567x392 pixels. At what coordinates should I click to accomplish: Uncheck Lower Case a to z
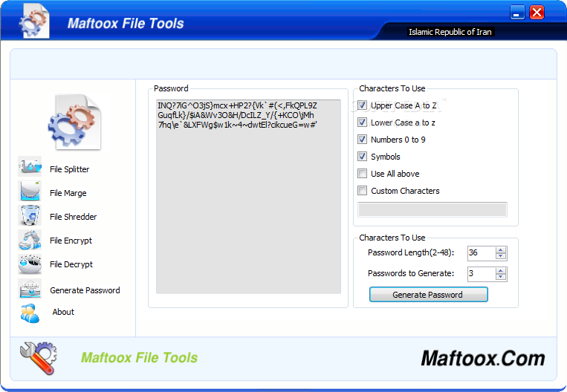pos(362,122)
